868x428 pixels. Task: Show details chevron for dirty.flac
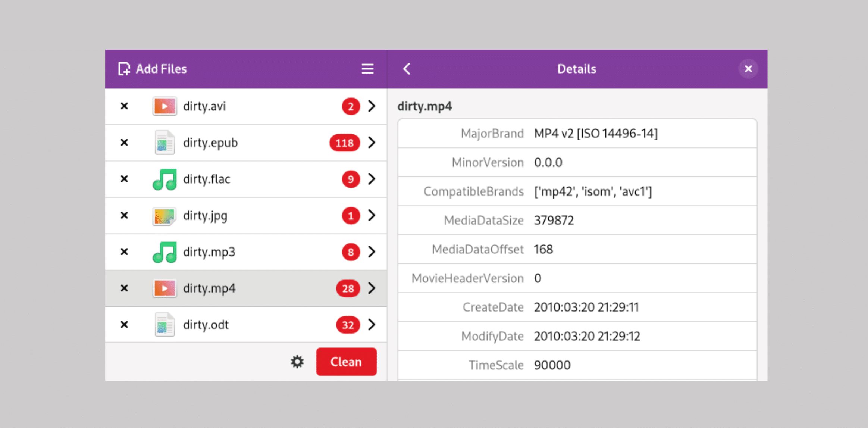pos(372,179)
